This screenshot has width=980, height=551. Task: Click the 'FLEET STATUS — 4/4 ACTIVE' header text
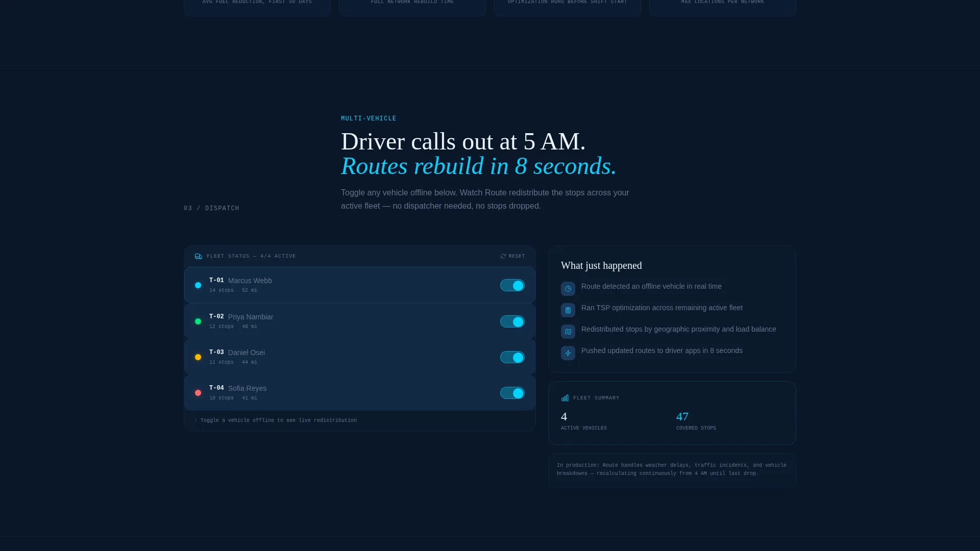251,256
